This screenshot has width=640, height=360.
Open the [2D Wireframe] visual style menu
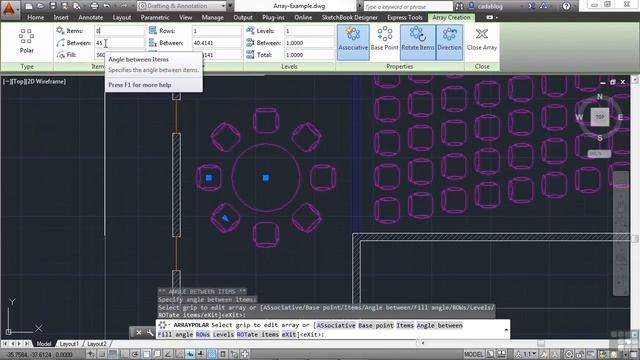pos(45,82)
